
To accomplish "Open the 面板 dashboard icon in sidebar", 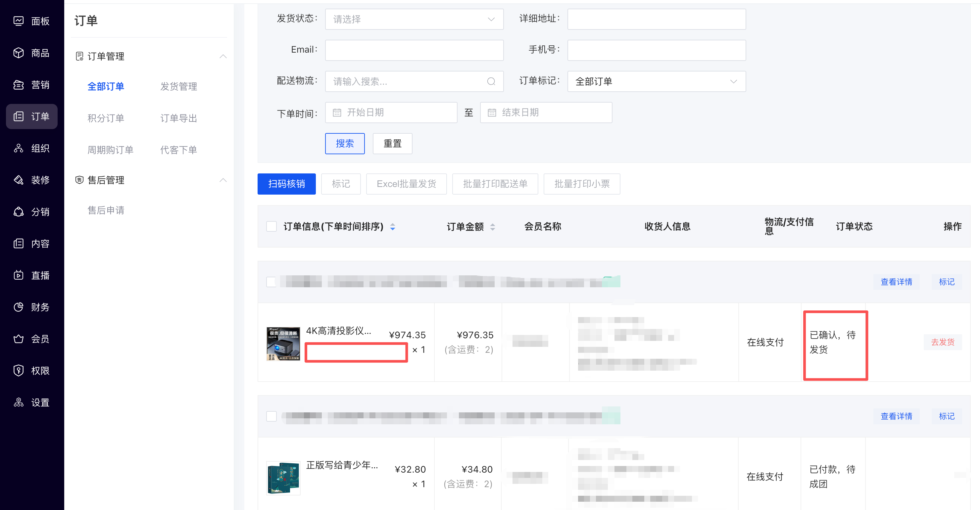I will pos(18,21).
